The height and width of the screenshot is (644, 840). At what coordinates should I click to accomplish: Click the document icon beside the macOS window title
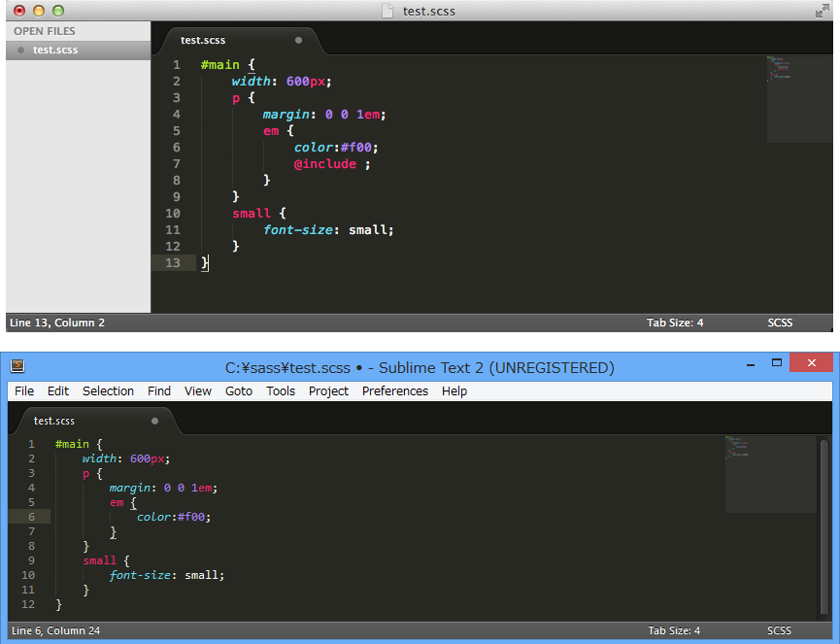point(388,11)
